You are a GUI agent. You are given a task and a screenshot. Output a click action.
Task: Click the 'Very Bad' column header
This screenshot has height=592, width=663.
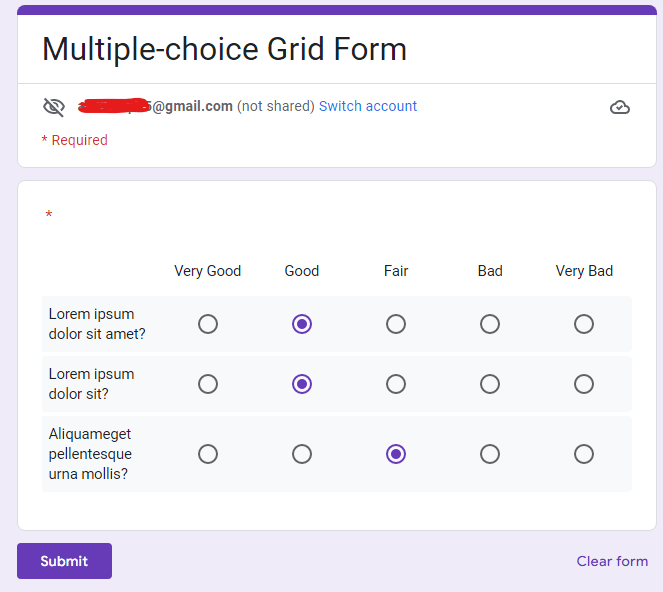(x=584, y=271)
